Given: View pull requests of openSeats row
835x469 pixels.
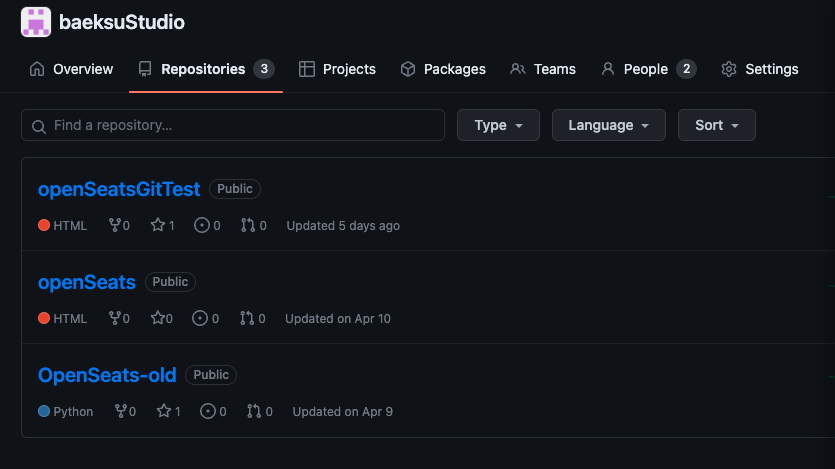Looking at the screenshot, I should click(252, 318).
